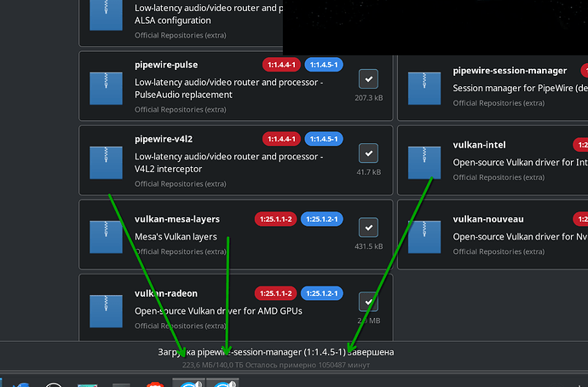Click the pipewire-session-manager package icon

coord(424,88)
